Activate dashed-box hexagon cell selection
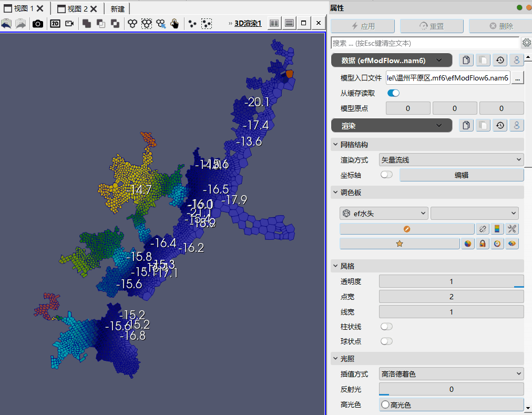This screenshot has width=532, height=415. pos(147,24)
